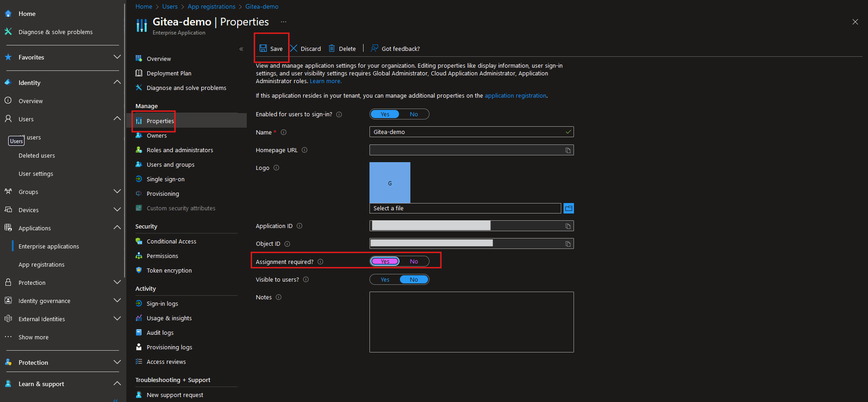The height and width of the screenshot is (402, 868).
Task: Collapse the Applications section chevron
Action: 117,228
